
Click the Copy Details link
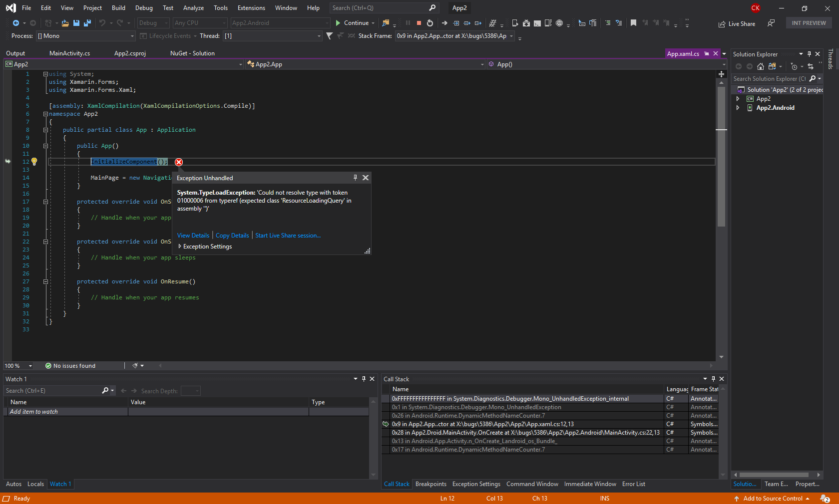(232, 236)
